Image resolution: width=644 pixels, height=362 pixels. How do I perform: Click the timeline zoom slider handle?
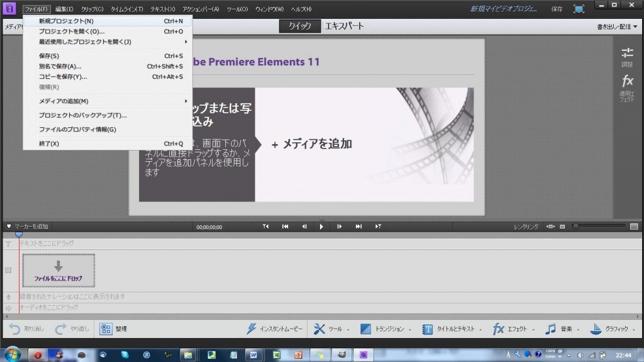pos(576,226)
